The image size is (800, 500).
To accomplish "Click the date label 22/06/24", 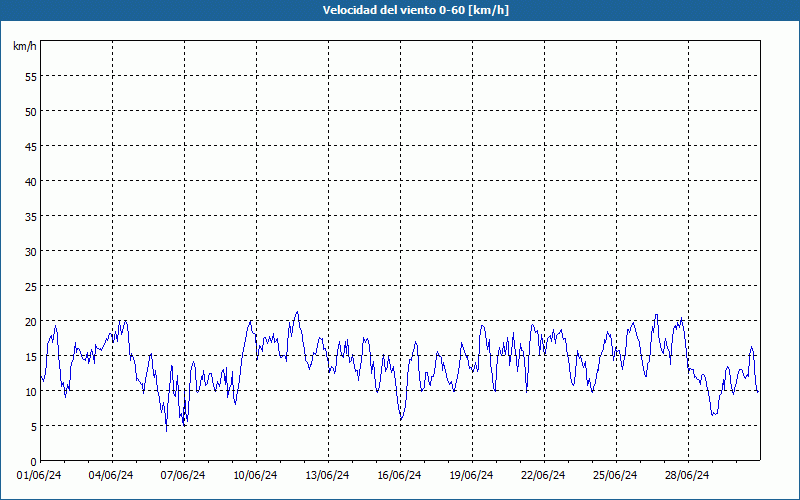I will [x=543, y=475].
